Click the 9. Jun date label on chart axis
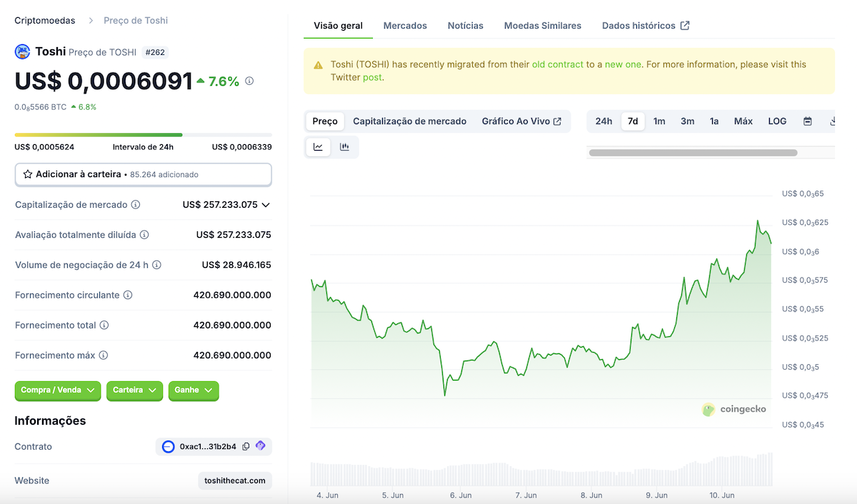 click(656, 495)
